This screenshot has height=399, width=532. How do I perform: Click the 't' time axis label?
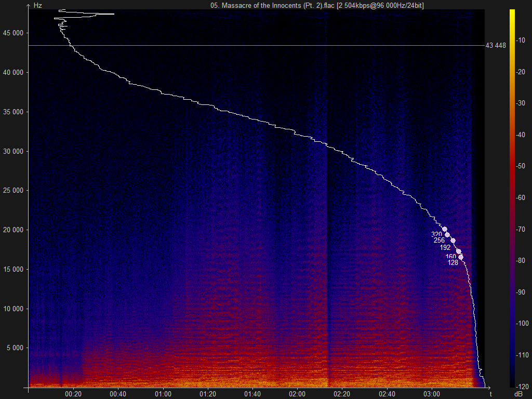[490, 394]
